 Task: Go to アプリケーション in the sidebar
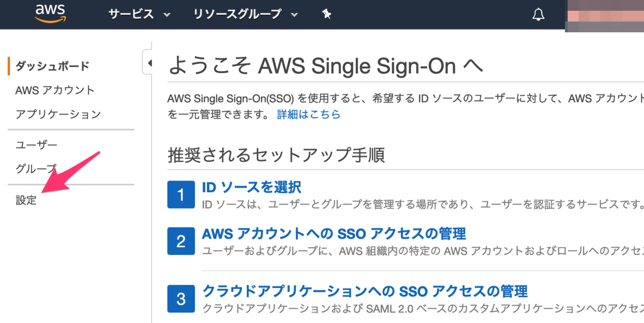(x=58, y=114)
